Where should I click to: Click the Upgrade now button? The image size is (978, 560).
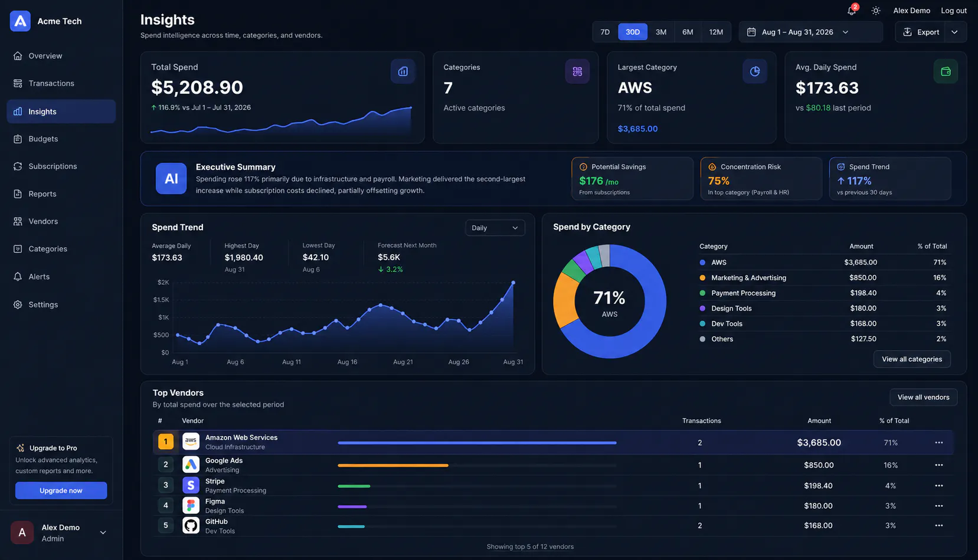point(61,490)
